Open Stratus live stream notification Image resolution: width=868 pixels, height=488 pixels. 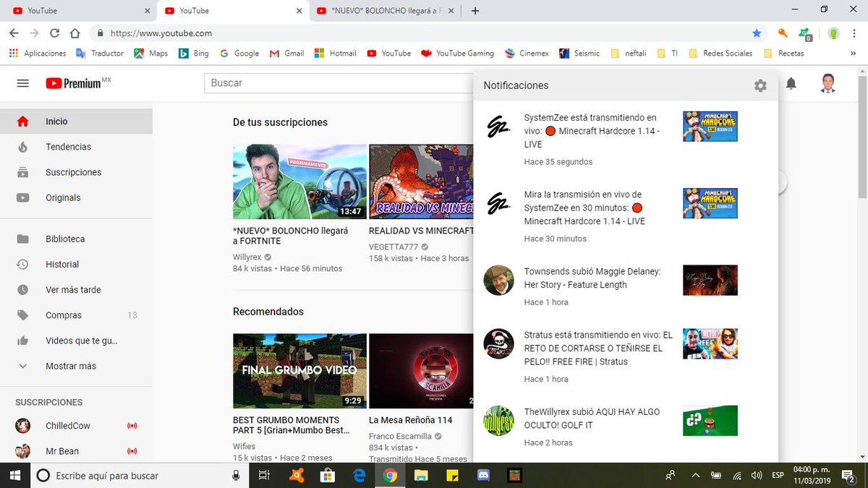coord(626,356)
